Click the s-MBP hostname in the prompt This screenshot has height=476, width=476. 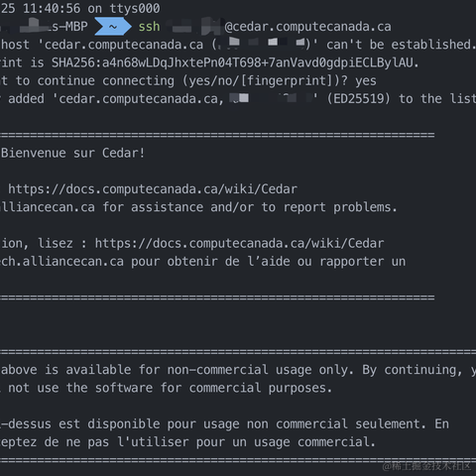pos(69,27)
